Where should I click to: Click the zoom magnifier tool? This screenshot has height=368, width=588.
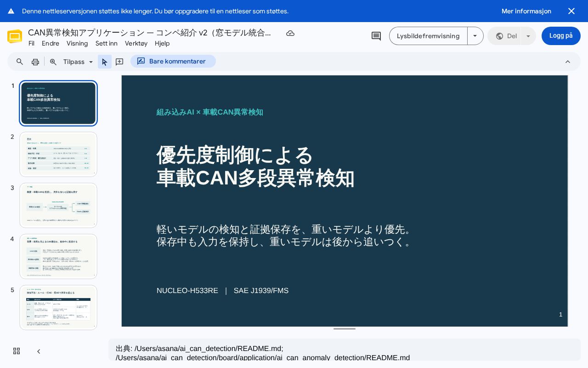click(x=53, y=62)
